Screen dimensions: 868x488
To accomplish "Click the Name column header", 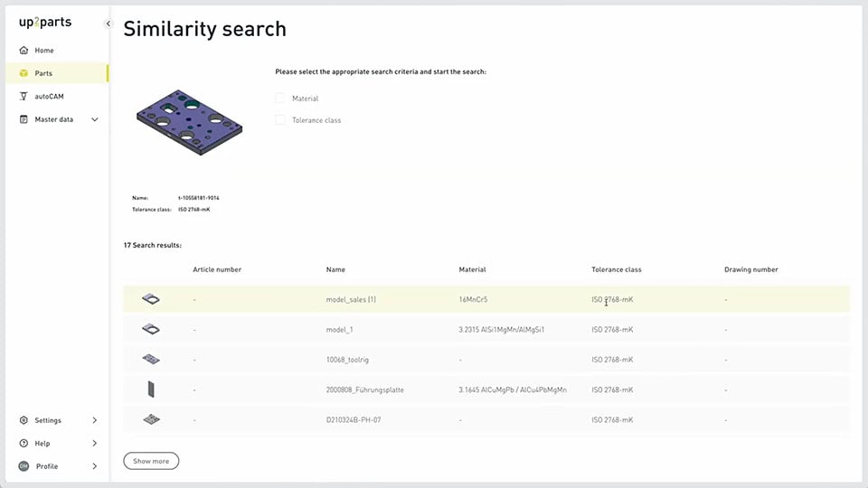I will pos(335,269).
